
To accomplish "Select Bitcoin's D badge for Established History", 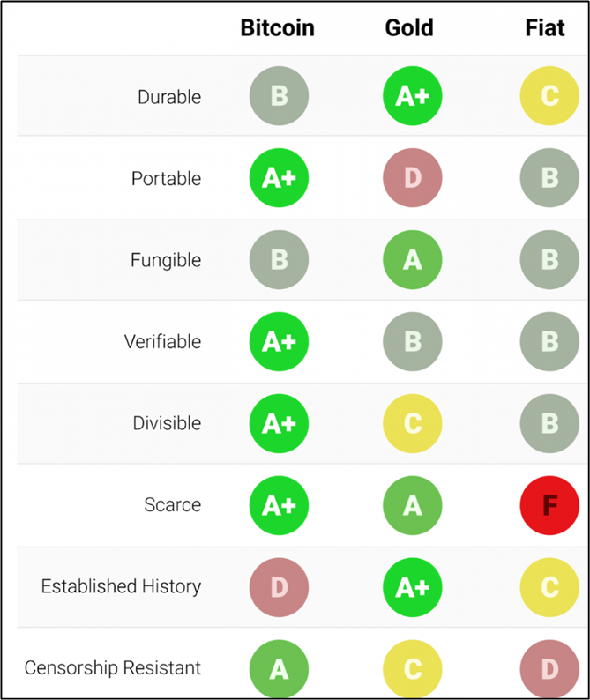I will coord(279,586).
